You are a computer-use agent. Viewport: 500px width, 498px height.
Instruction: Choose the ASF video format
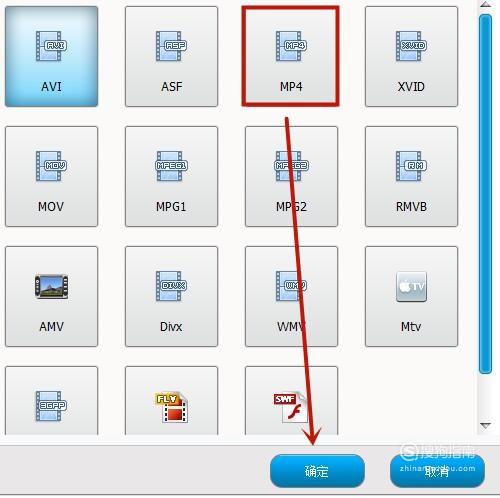pyautogui.click(x=171, y=56)
